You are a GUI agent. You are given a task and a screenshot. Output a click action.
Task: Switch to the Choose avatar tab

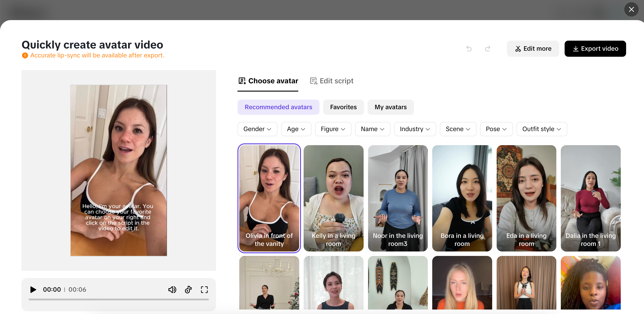pyautogui.click(x=268, y=81)
